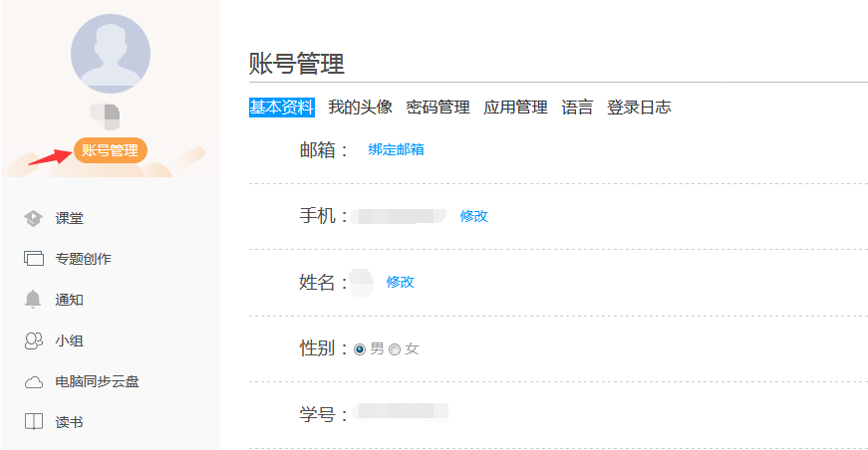Select the 女 radio button
Image resolution: width=868 pixels, height=450 pixels.
[x=395, y=349]
